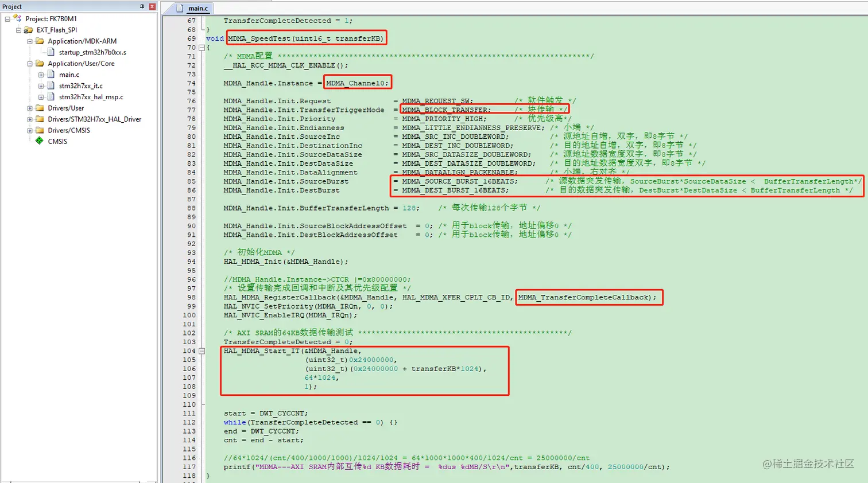Screen dimensions: 868x483
Task: Collapse the EXT_Flash_SPI target node
Action: (x=18, y=30)
